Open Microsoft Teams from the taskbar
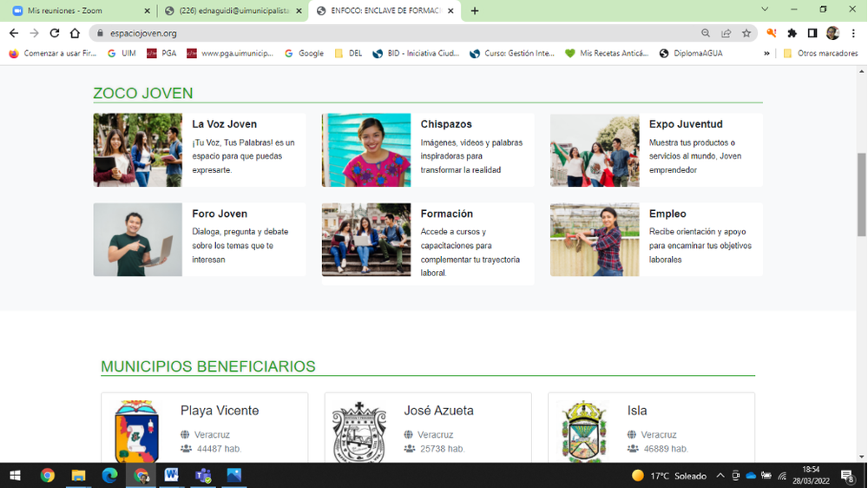868x488 pixels. click(x=203, y=476)
